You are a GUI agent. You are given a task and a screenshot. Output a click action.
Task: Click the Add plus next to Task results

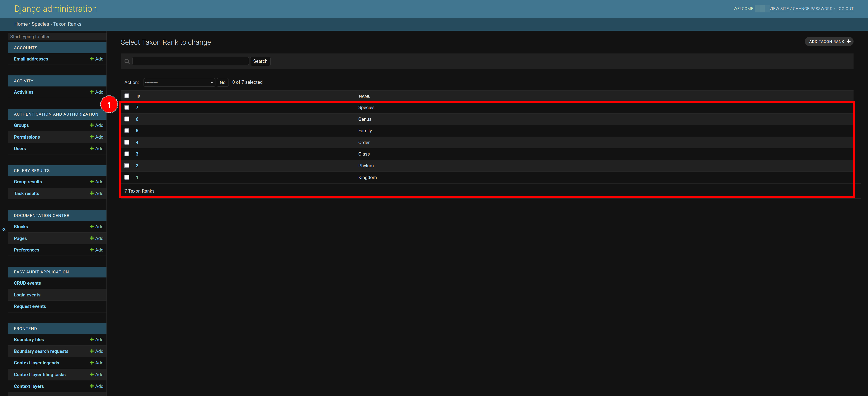point(96,193)
